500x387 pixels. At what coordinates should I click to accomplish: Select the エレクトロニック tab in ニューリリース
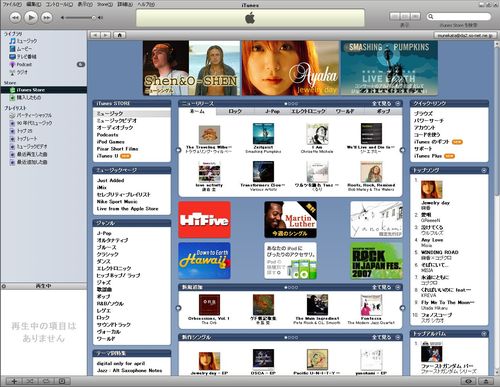pyautogui.click(x=308, y=111)
